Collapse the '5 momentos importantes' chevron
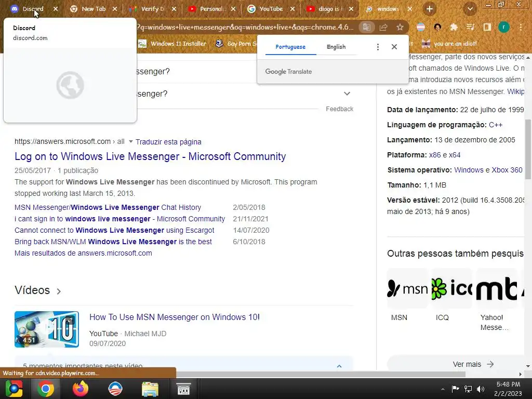This screenshot has height=399, width=532. click(339, 366)
